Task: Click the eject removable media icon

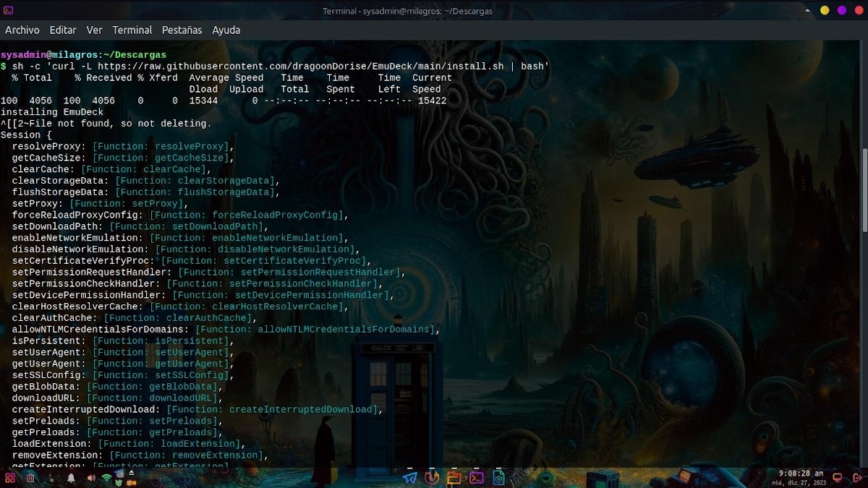Action: click(132, 472)
